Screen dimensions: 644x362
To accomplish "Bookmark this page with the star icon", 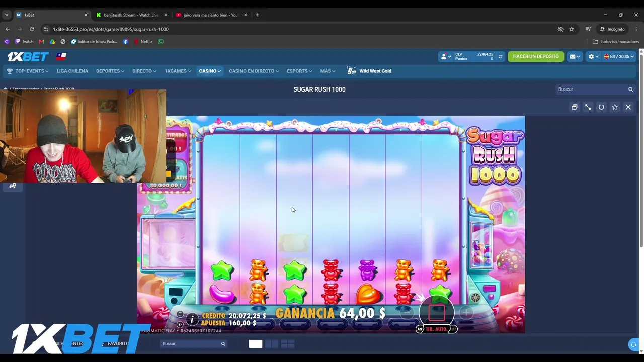I will [572, 29].
